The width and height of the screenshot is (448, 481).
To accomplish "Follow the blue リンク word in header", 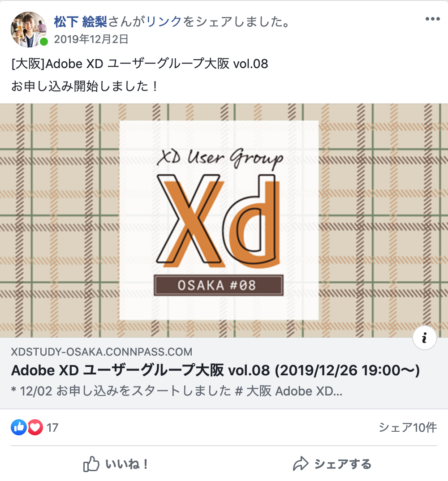I will [x=164, y=21].
